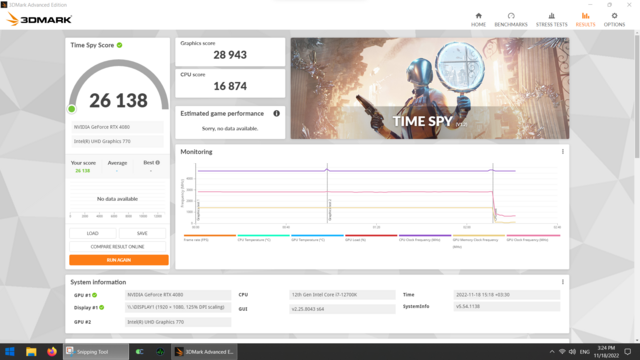
Task: Open Options gear menu
Action: (x=614, y=19)
